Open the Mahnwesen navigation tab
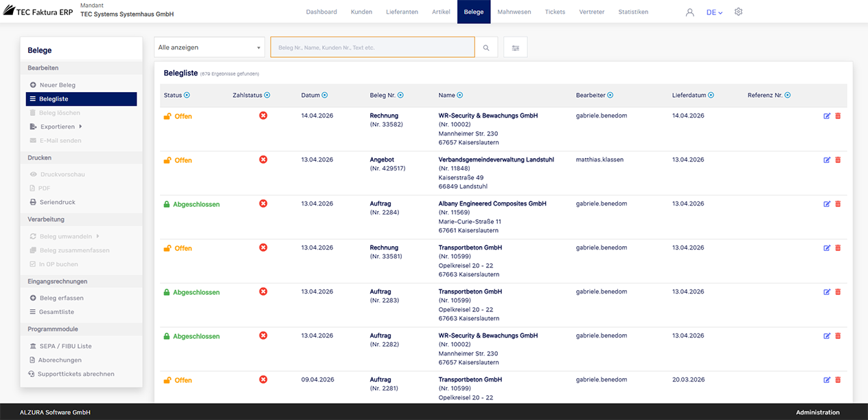868x420 pixels. [x=514, y=12]
